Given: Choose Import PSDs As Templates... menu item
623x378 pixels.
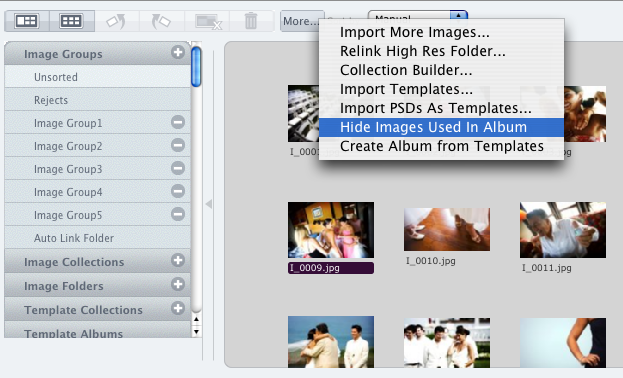Looking at the screenshot, I should 441,109.
